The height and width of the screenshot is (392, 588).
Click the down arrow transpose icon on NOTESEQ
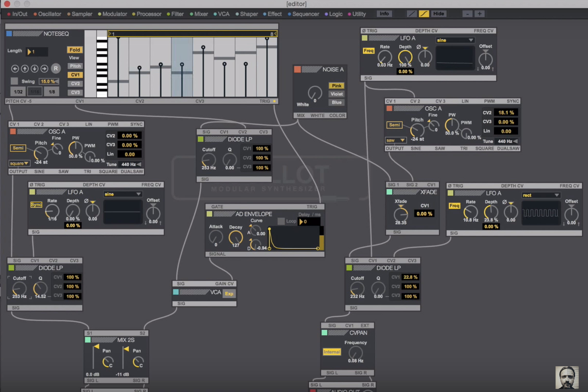point(34,69)
